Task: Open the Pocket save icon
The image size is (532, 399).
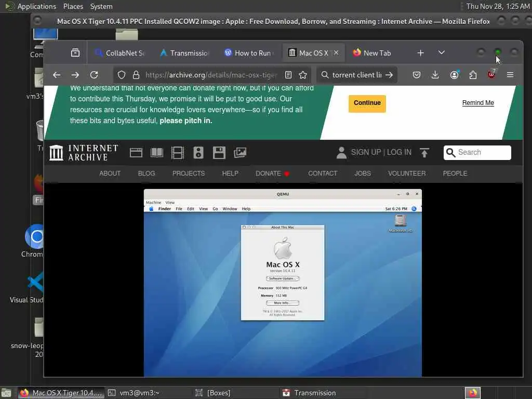Action: pos(417,75)
